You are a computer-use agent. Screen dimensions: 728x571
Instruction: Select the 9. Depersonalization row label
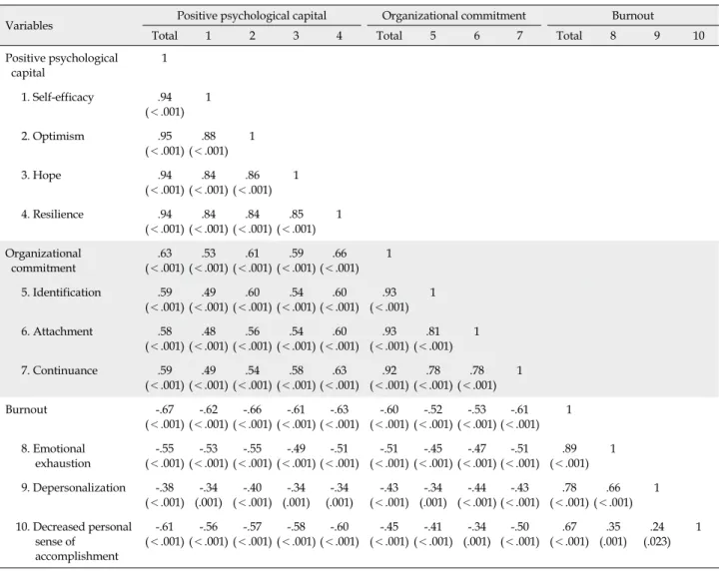[73, 488]
